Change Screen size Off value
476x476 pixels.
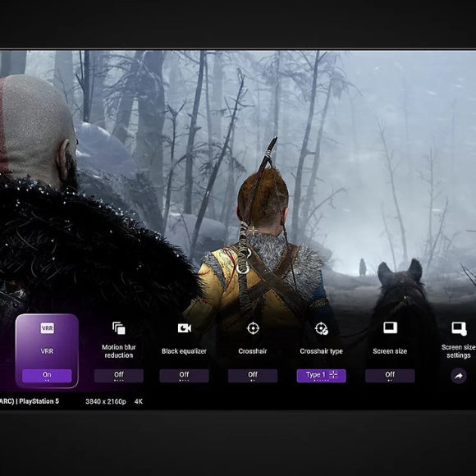390,376
